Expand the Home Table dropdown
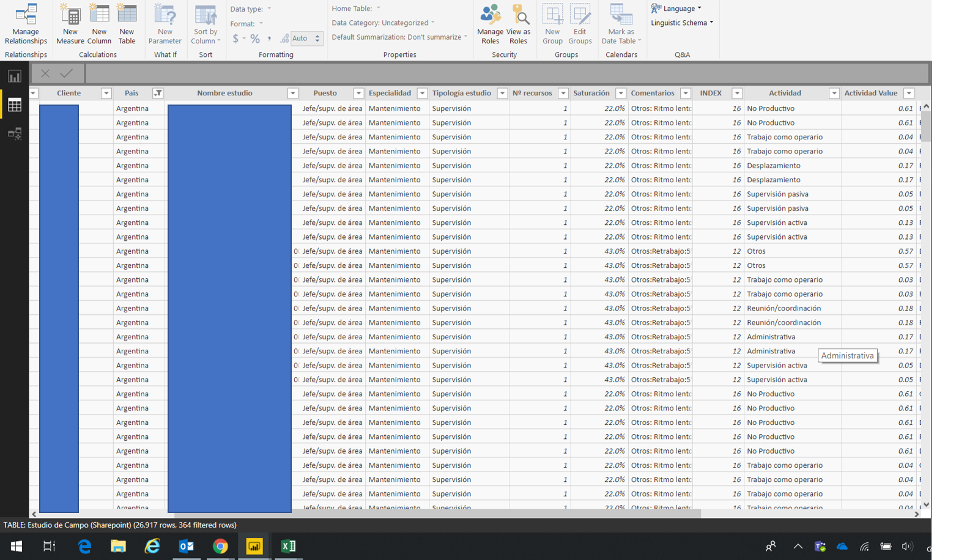The width and height of the screenshot is (967, 560). point(356,9)
